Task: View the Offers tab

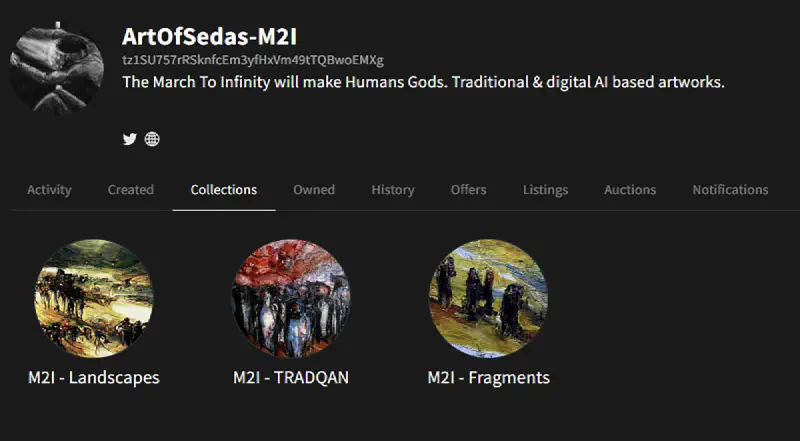Action: [468, 190]
